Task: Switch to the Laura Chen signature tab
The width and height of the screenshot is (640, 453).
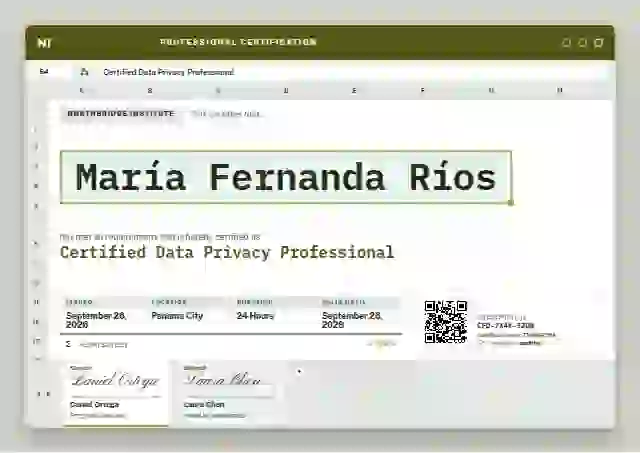Action: pyautogui.click(x=229, y=393)
